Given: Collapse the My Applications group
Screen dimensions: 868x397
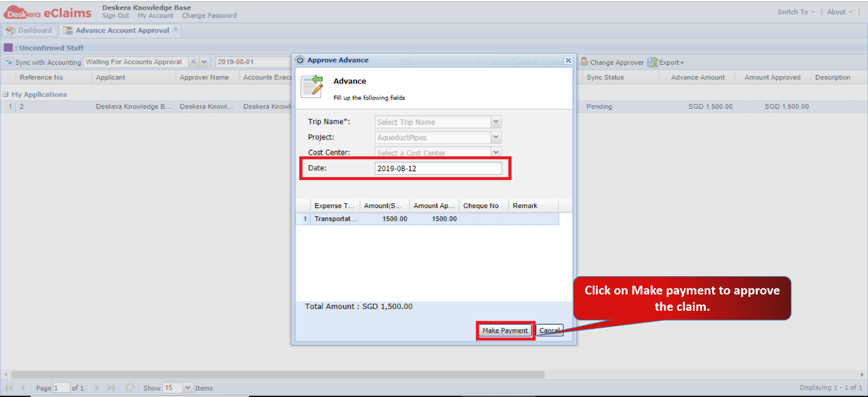Looking at the screenshot, I should pyautogui.click(x=6, y=94).
